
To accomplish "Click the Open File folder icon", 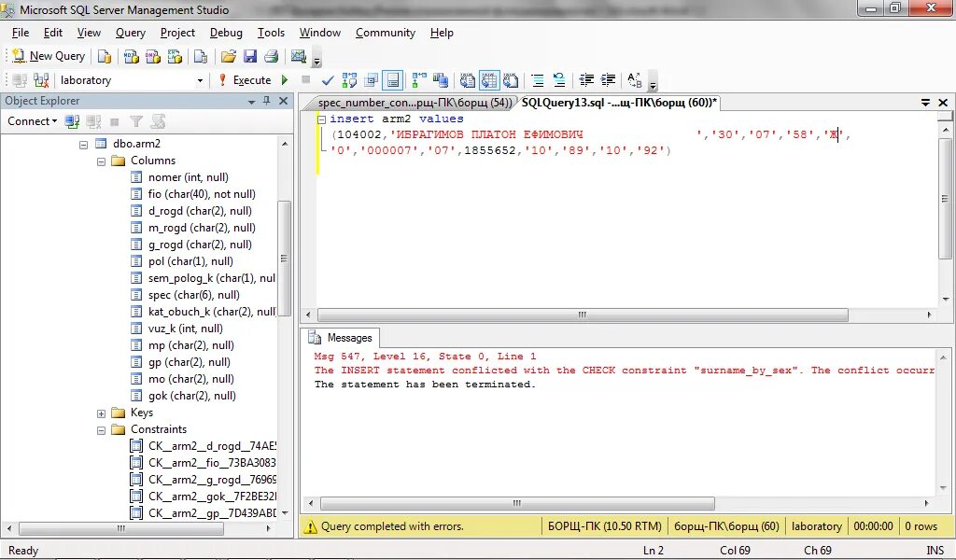I will tap(229, 56).
